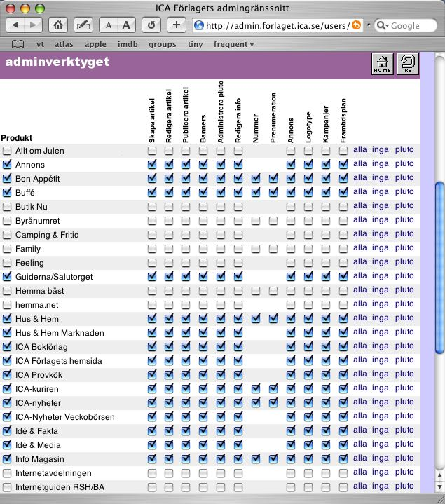Click the AutoFill pencil toolbar button
The height and width of the screenshot is (504, 445).
tap(83, 25)
